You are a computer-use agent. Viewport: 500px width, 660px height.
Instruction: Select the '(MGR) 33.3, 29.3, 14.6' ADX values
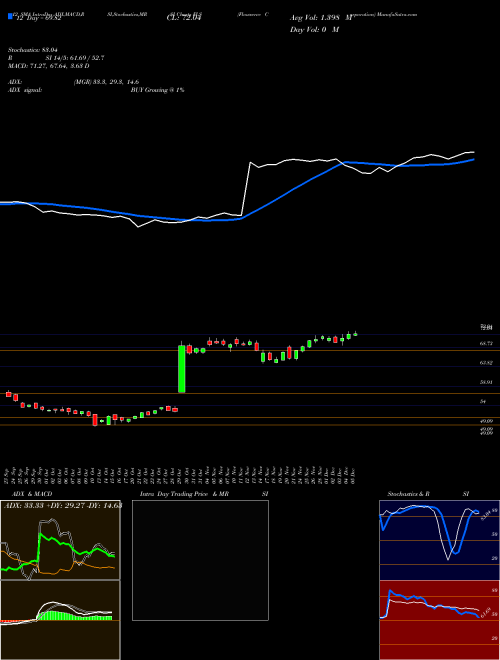[106, 82]
